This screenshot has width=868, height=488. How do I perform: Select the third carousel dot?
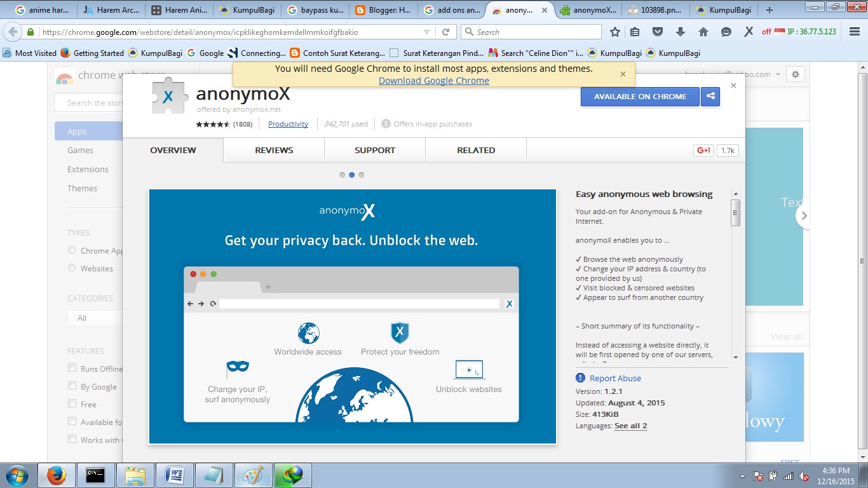pos(362,175)
